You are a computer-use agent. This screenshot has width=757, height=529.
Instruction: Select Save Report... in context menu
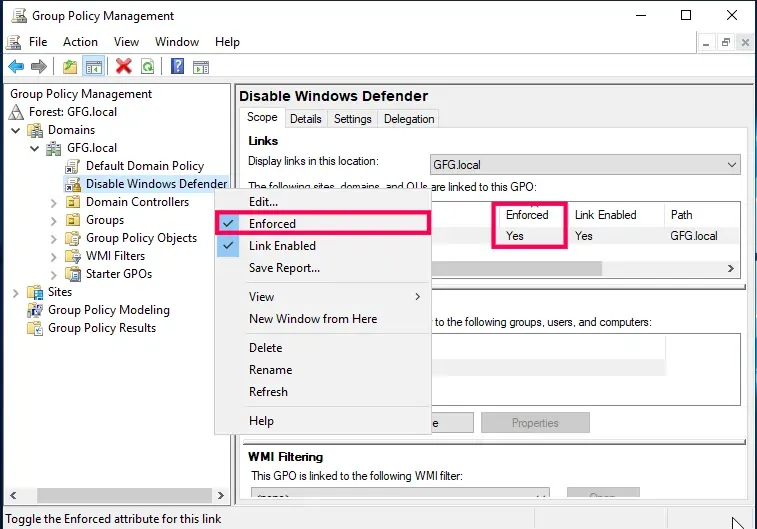click(322, 268)
